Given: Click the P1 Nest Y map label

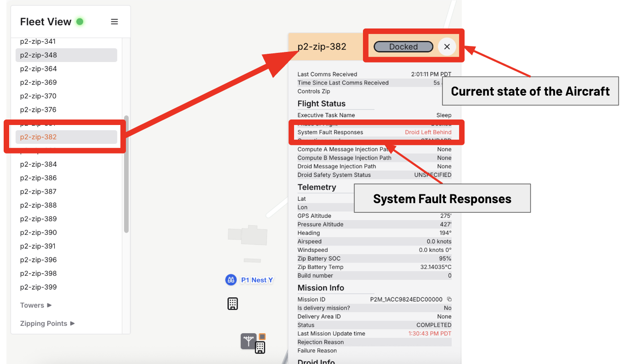Looking at the screenshot, I should [257, 280].
